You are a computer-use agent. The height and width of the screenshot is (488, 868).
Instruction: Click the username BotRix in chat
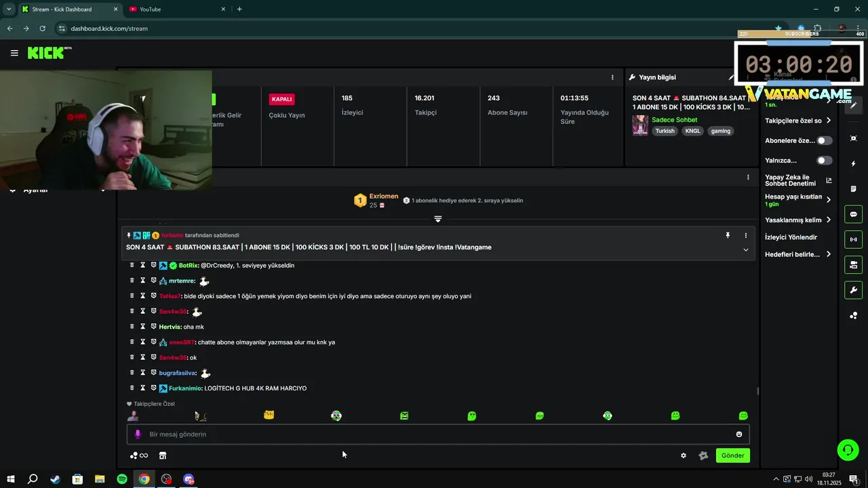tap(188, 266)
